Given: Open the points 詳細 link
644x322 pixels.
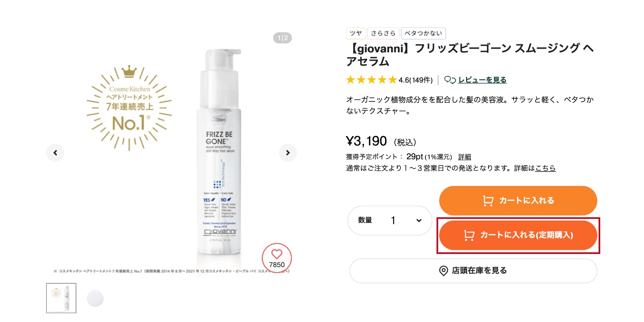Looking at the screenshot, I should 464,157.
